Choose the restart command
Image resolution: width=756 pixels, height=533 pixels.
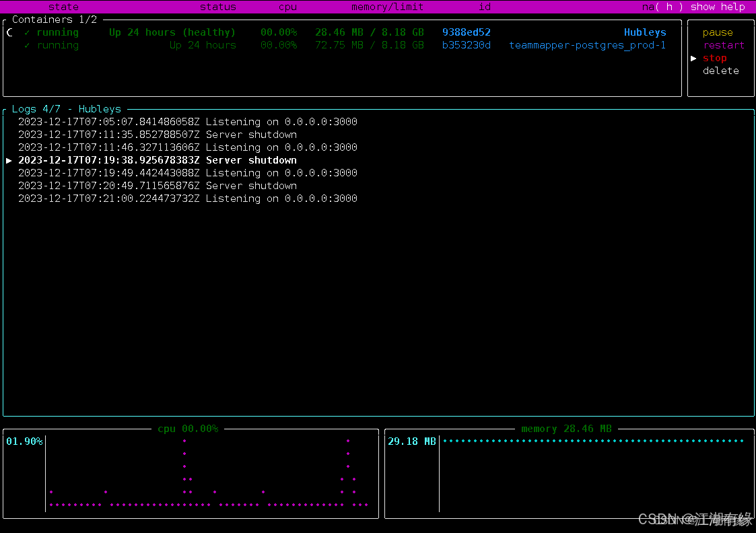[724, 45]
